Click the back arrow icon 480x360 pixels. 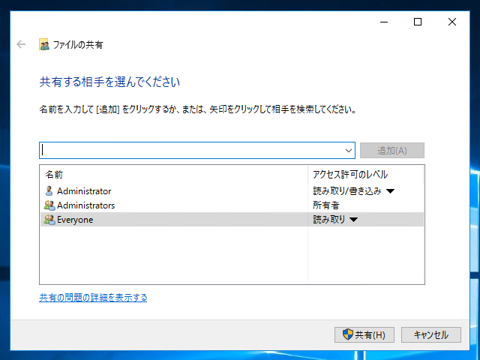21,44
